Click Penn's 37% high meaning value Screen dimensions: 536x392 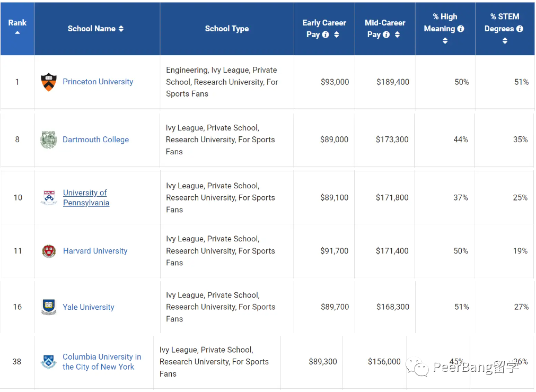461,198
